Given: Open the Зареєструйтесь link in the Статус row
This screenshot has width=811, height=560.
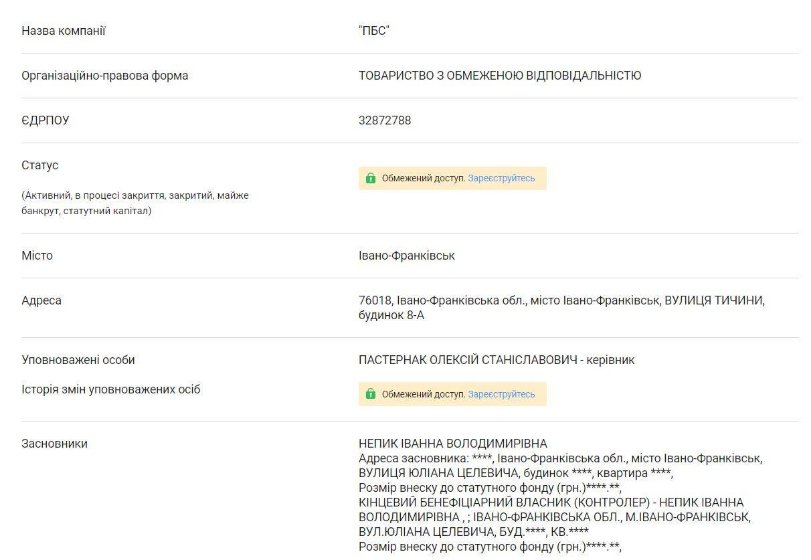Looking at the screenshot, I should coord(501,179).
